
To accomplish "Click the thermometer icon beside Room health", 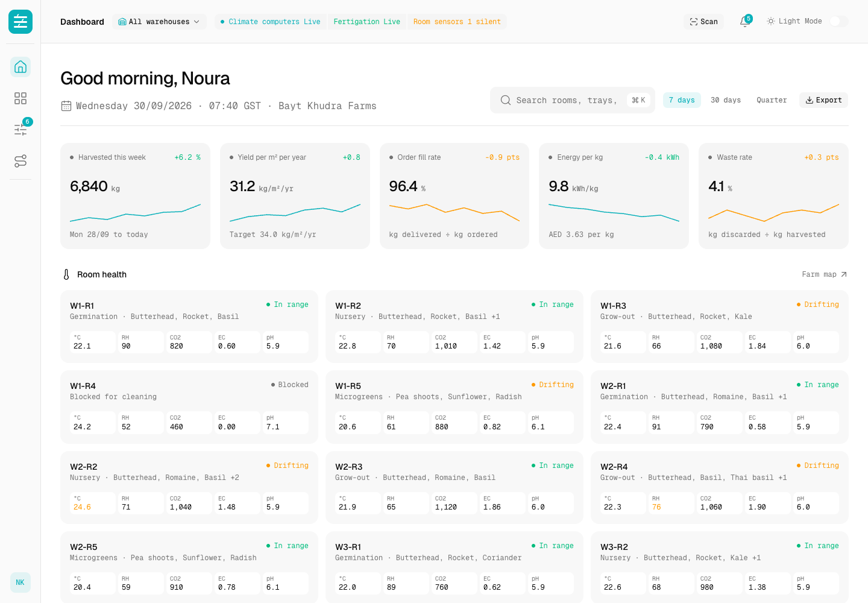I will [x=66, y=274].
